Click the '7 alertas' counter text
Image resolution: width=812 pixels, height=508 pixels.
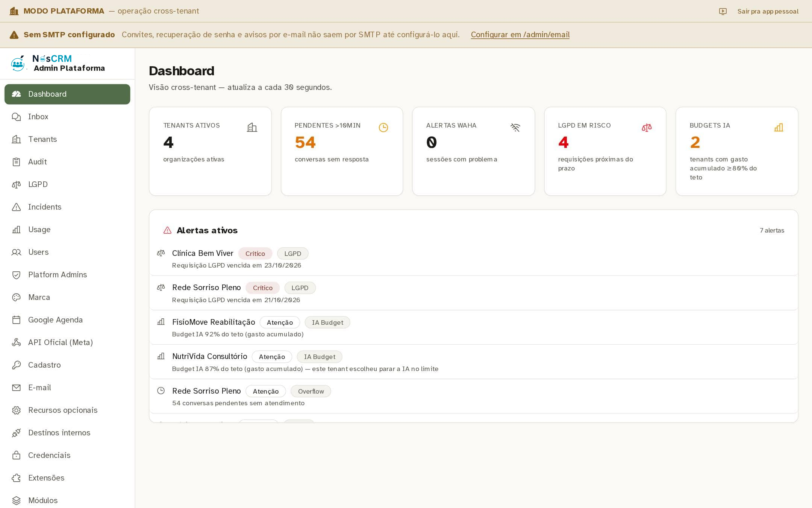772,230
